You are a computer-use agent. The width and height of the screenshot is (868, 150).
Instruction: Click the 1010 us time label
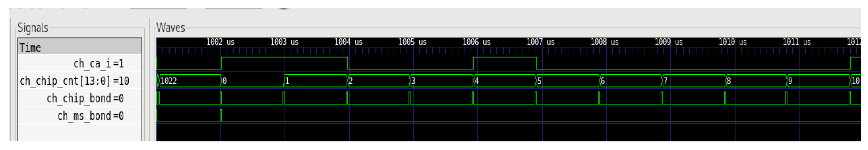pos(733,42)
